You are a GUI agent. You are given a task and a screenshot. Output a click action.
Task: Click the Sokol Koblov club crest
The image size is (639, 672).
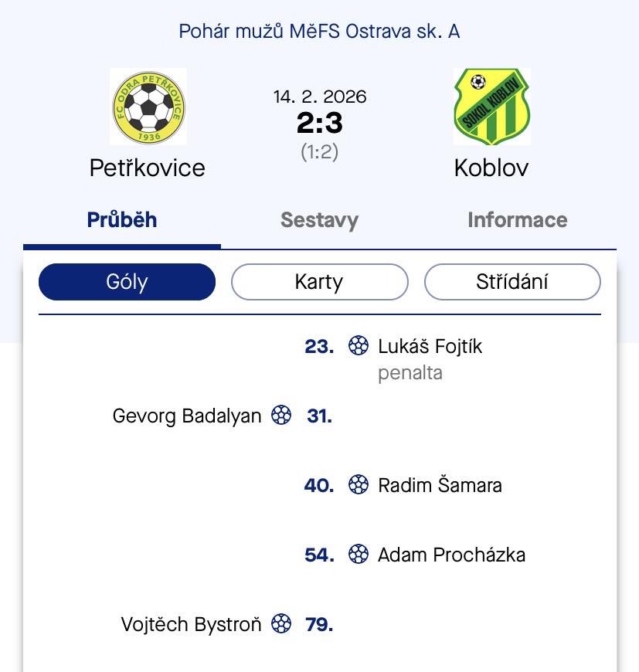click(491, 107)
